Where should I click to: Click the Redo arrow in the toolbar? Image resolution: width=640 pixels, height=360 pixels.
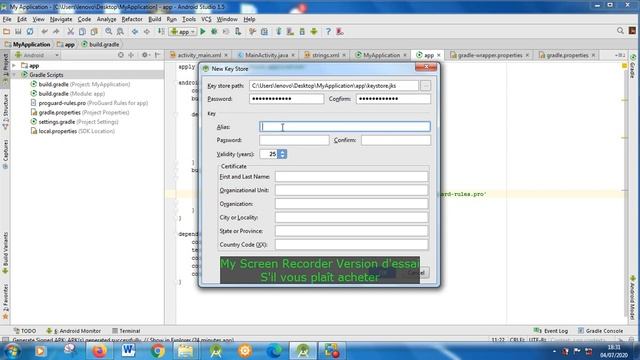pyautogui.click(x=56, y=31)
